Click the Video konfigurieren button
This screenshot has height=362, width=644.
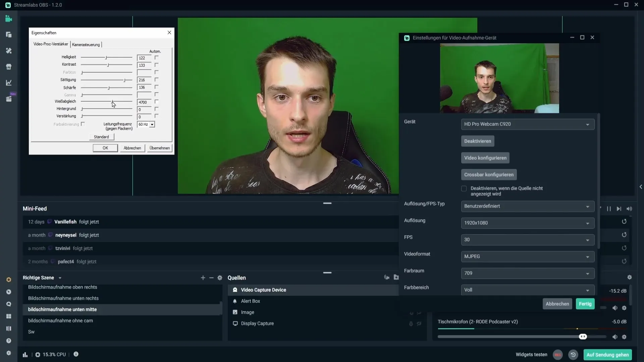click(485, 158)
